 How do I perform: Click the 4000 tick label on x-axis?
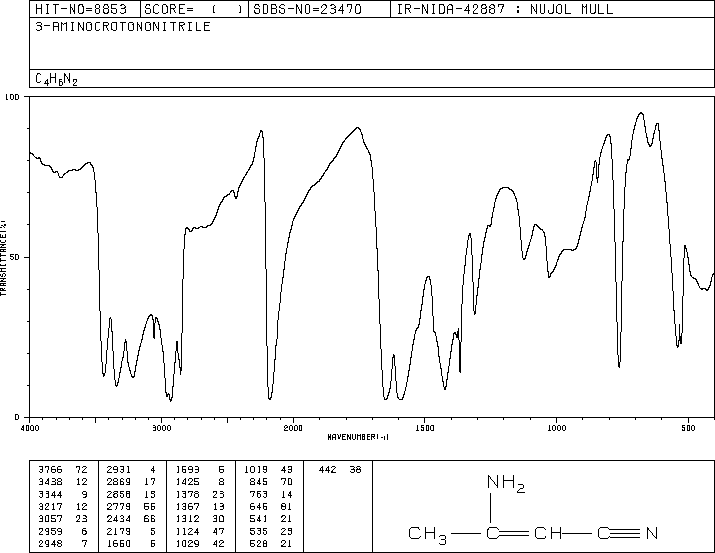pyautogui.click(x=30, y=428)
